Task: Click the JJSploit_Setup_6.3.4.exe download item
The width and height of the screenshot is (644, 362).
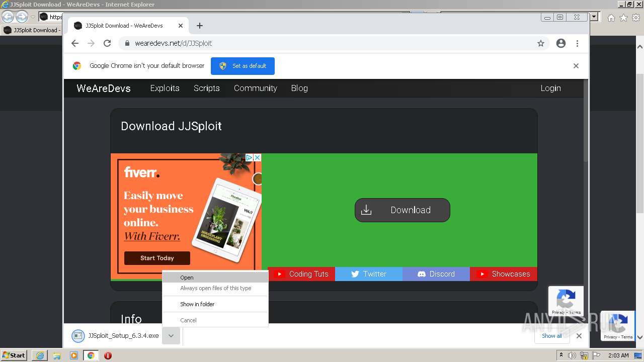Action: point(115,336)
